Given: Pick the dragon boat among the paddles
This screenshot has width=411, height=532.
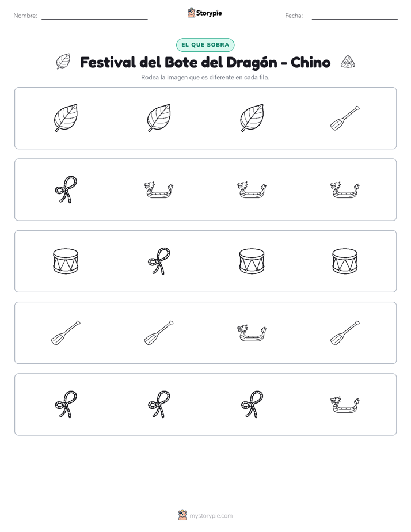Looking at the screenshot, I should 252,333.
